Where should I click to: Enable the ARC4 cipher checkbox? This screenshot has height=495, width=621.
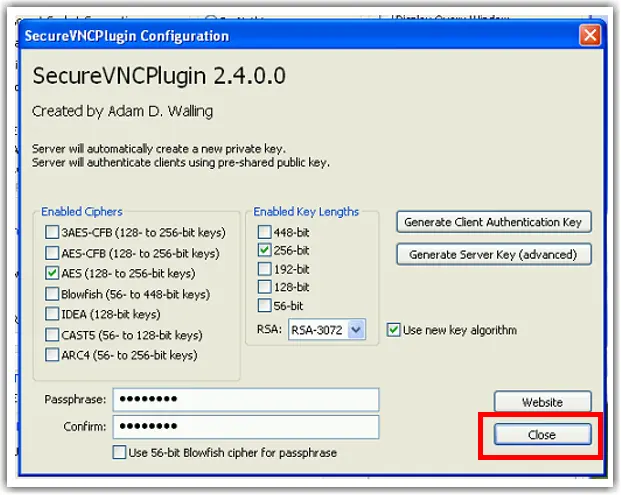coord(52,355)
